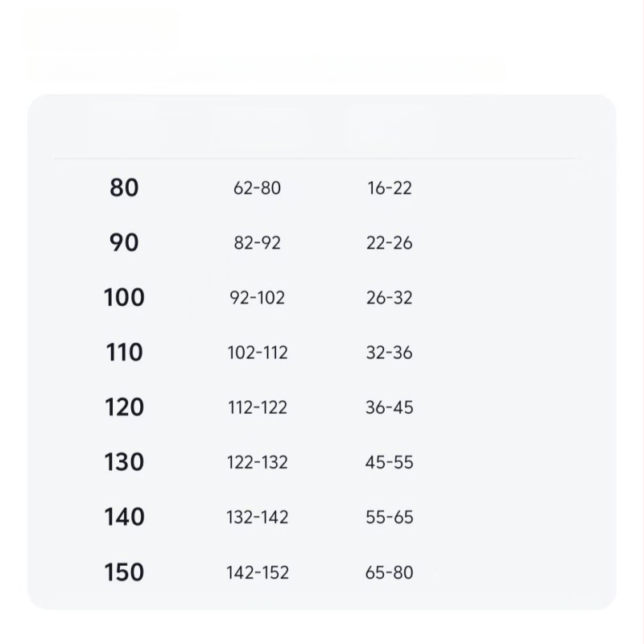Click the size 110 row label
The width and height of the screenshot is (644, 644).
pos(124,353)
